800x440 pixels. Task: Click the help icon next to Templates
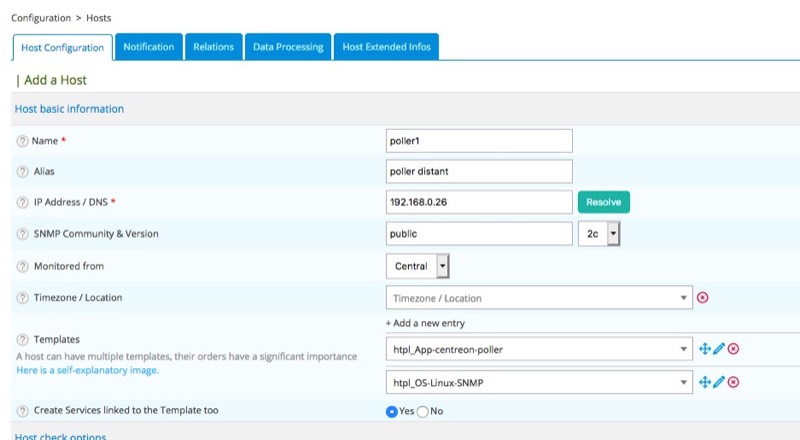click(22, 340)
